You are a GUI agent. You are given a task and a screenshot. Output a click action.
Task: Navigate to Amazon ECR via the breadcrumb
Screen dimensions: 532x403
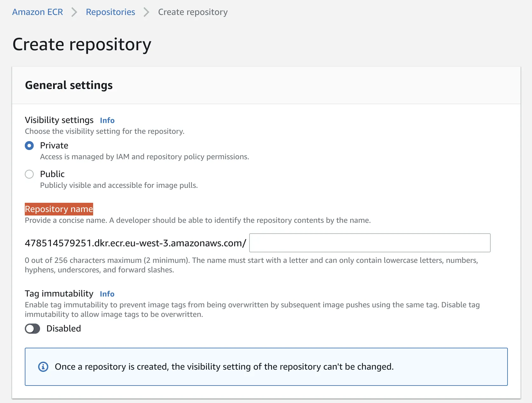click(x=37, y=12)
